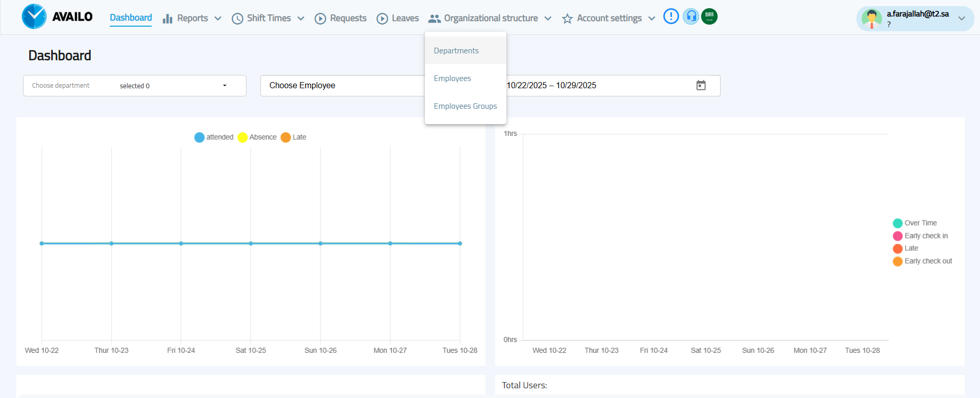
Task: Expand the Choose department dropdown
Action: coord(224,86)
